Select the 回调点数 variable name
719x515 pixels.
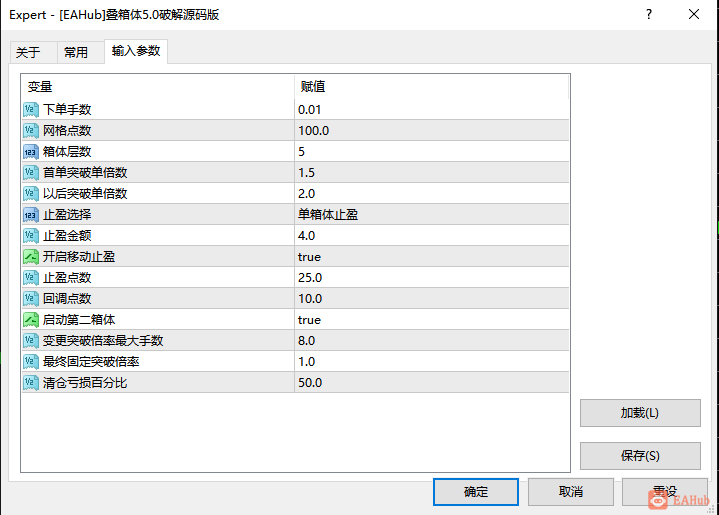pyautogui.click(x=67, y=299)
